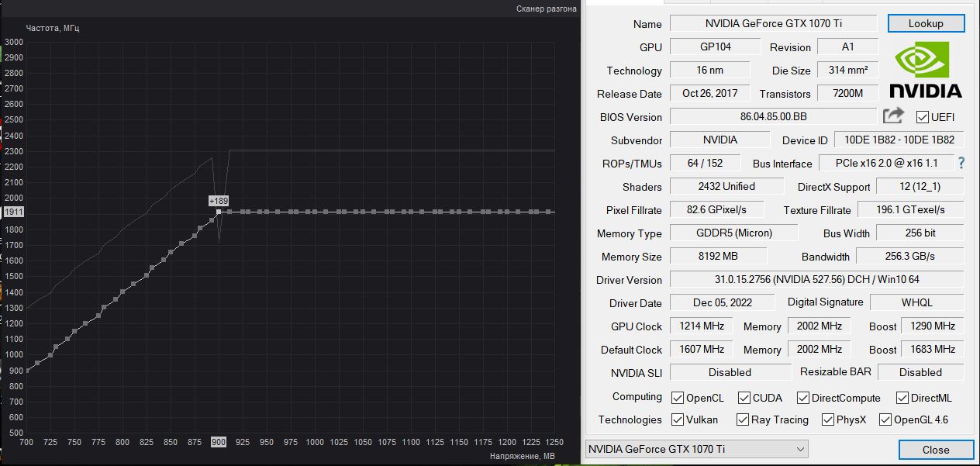
Task: Click the BIOS export share icon
Action: click(893, 116)
